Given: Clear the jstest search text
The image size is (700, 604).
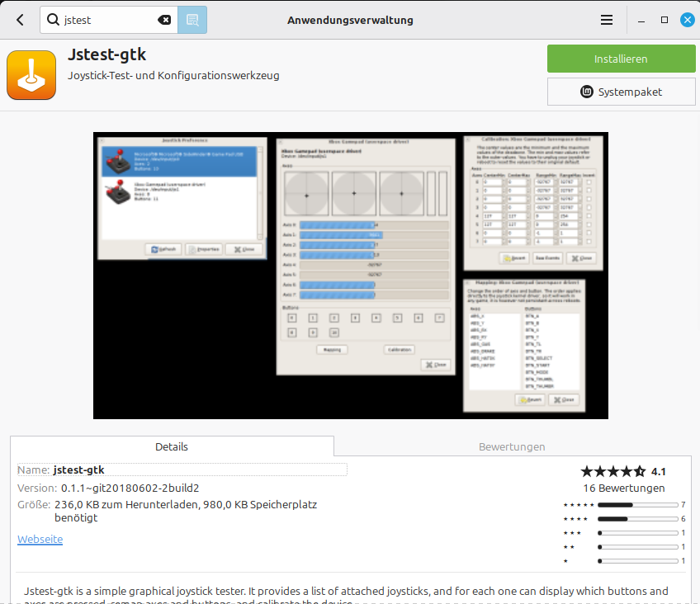Looking at the screenshot, I should pos(164,20).
